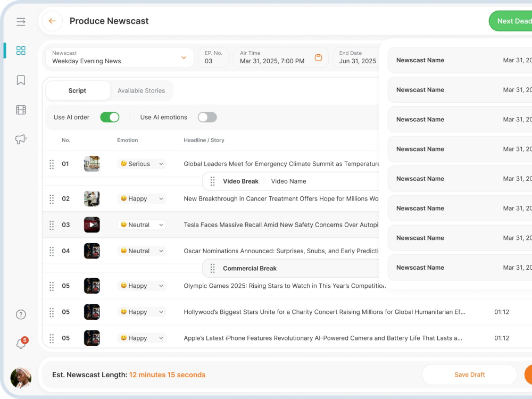Grab drag handle of Commercial Break
532x399 pixels.
pos(212,269)
